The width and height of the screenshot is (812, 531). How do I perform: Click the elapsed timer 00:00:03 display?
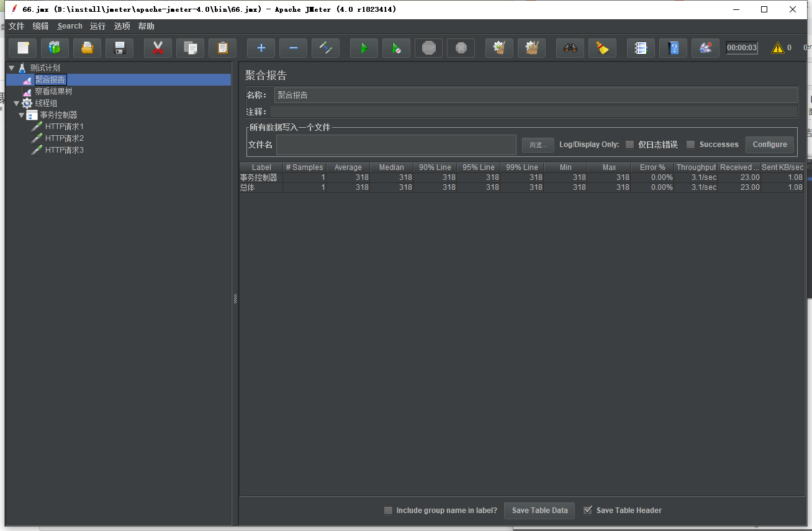point(742,48)
